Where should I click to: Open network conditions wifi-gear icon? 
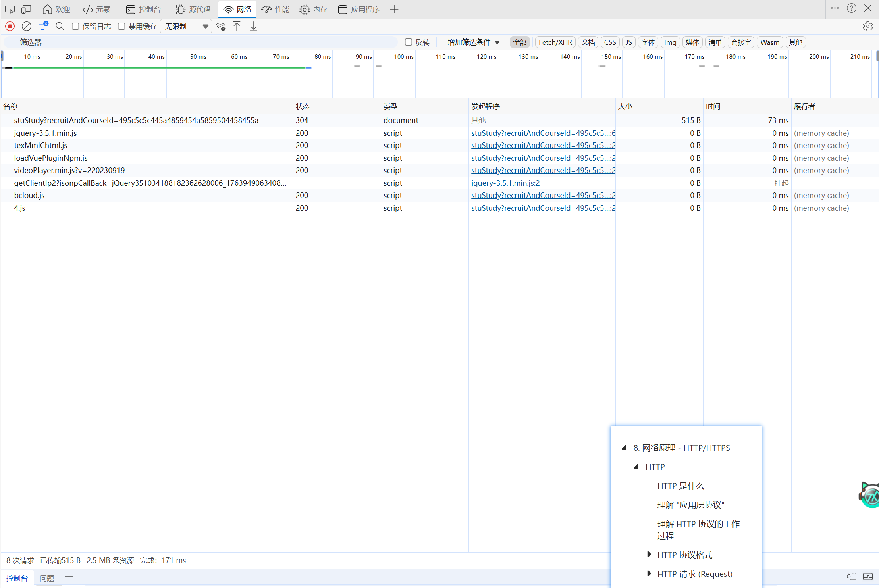click(221, 27)
